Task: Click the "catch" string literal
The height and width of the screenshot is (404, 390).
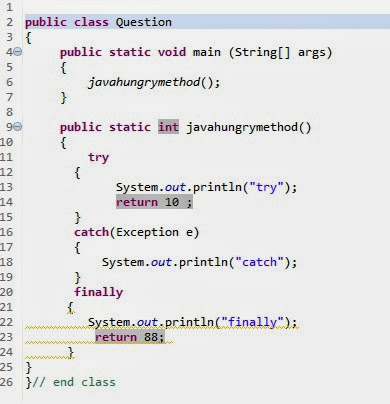Action: point(259,262)
